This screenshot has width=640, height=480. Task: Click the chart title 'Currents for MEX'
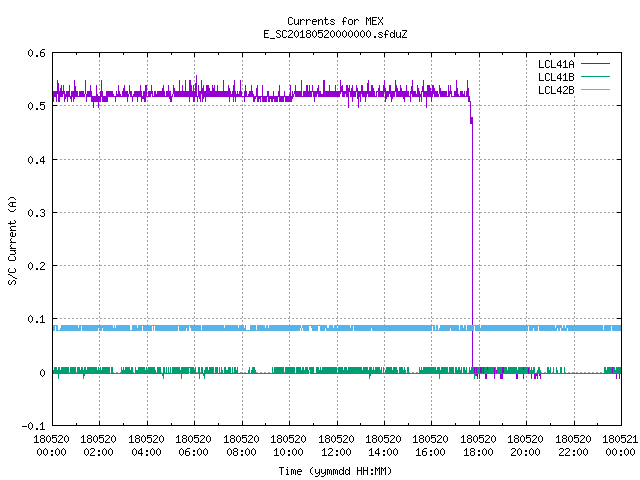[x=335, y=21]
